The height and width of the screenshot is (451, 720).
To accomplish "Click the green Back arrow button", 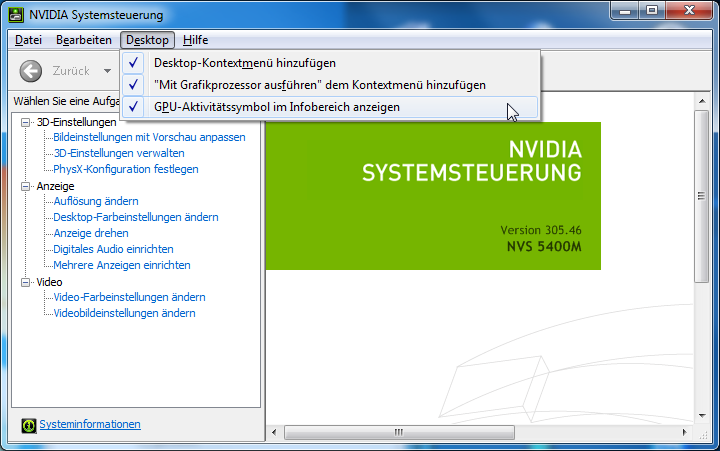I will point(31,71).
